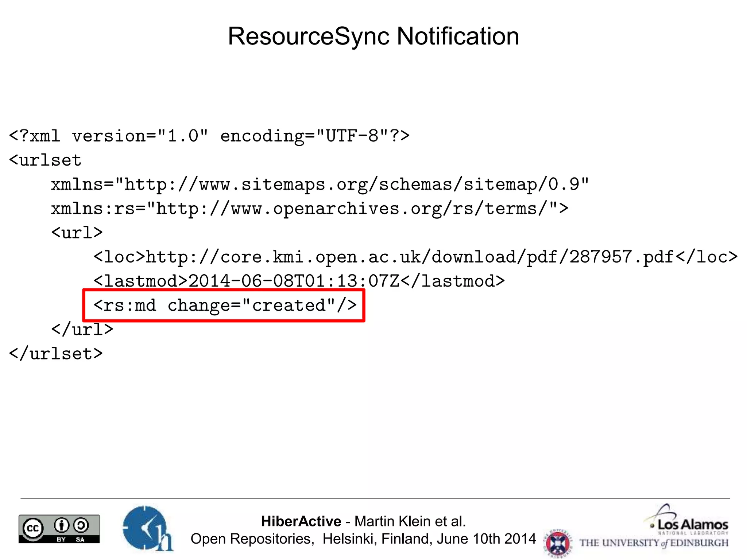Click the sitemaps.org xmlns namespace line
The image size is (747, 560).
point(320,184)
